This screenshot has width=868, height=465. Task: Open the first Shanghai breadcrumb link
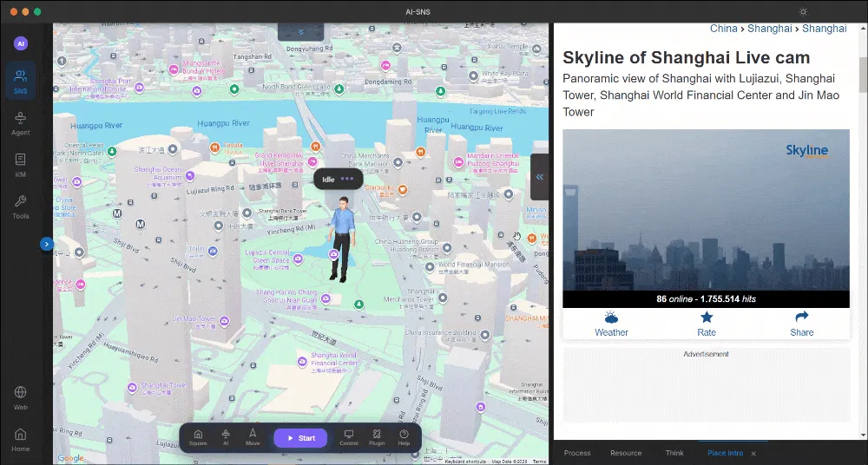tap(769, 29)
